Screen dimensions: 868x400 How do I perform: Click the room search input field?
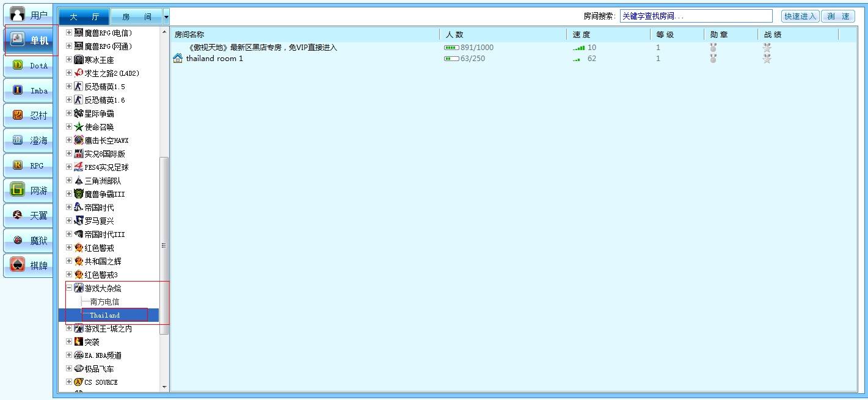coord(696,15)
